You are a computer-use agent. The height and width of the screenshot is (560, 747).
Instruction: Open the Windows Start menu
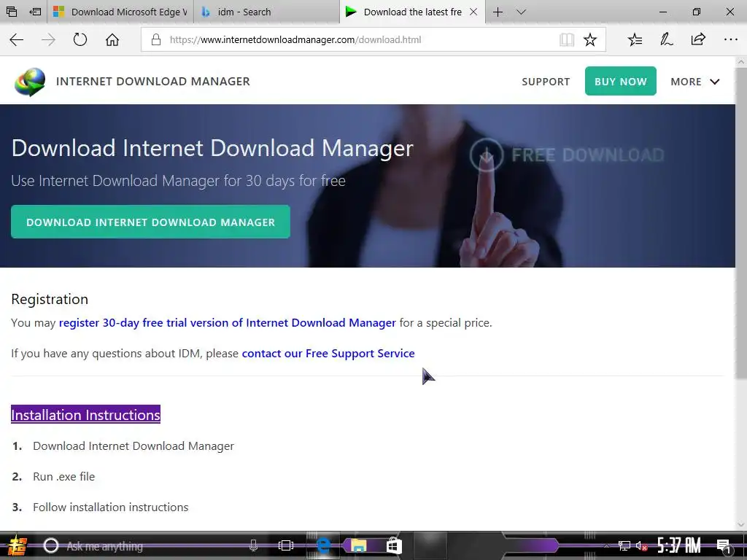[x=17, y=545]
